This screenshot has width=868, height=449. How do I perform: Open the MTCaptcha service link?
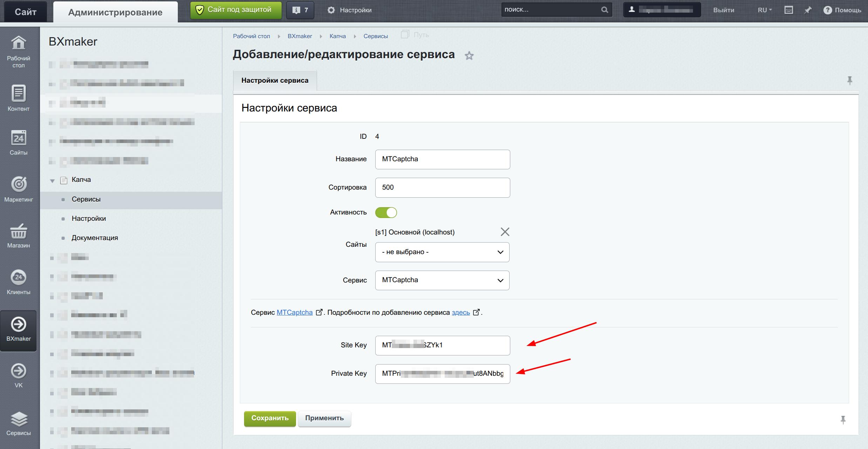tap(294, 312)
